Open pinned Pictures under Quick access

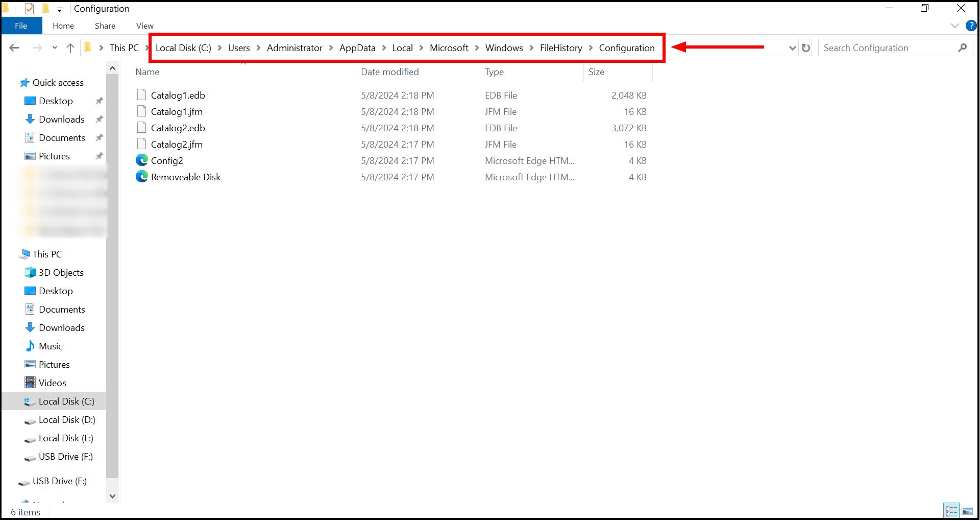[54, 156]
